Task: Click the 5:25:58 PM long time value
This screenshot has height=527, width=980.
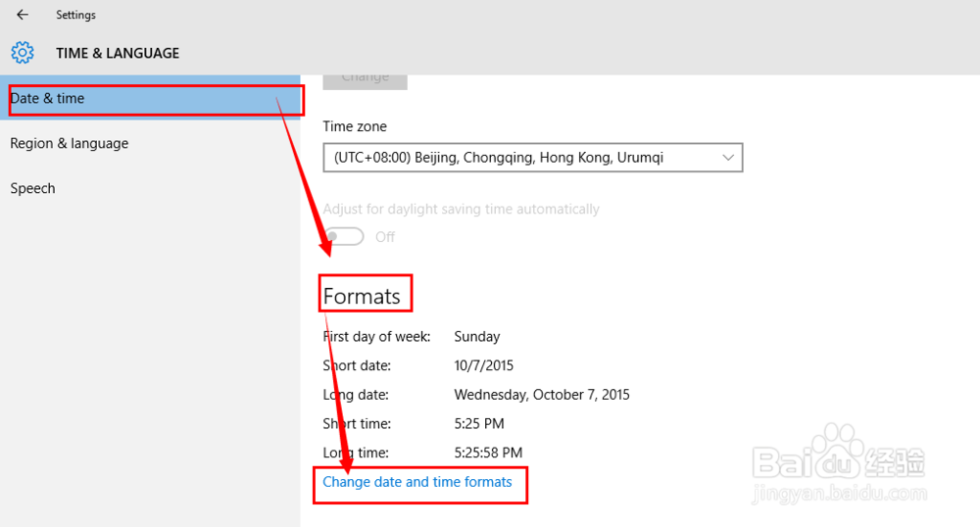Action: tap(488, 453)
